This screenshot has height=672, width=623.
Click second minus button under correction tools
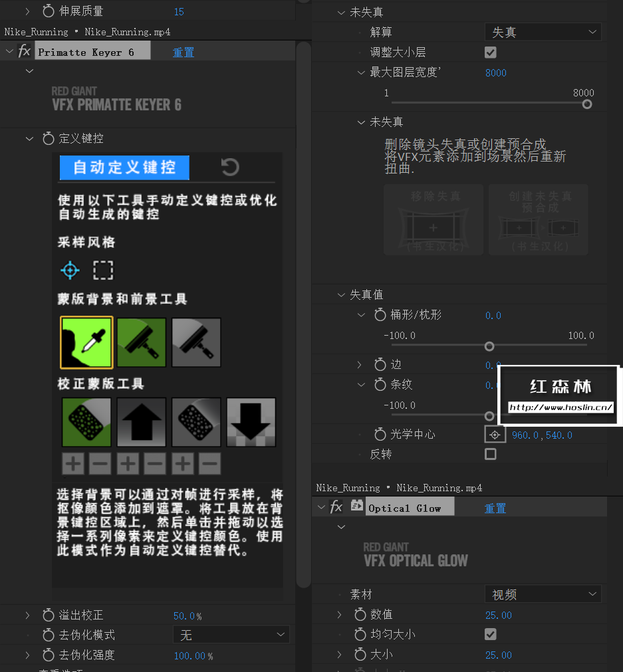155,464
